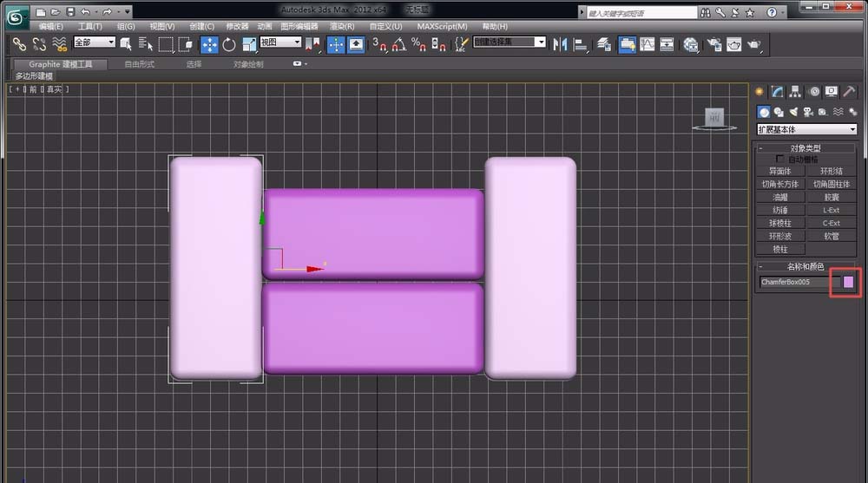
Task: Collapse the '对象类型' rollout
Action: pos(806,148)
